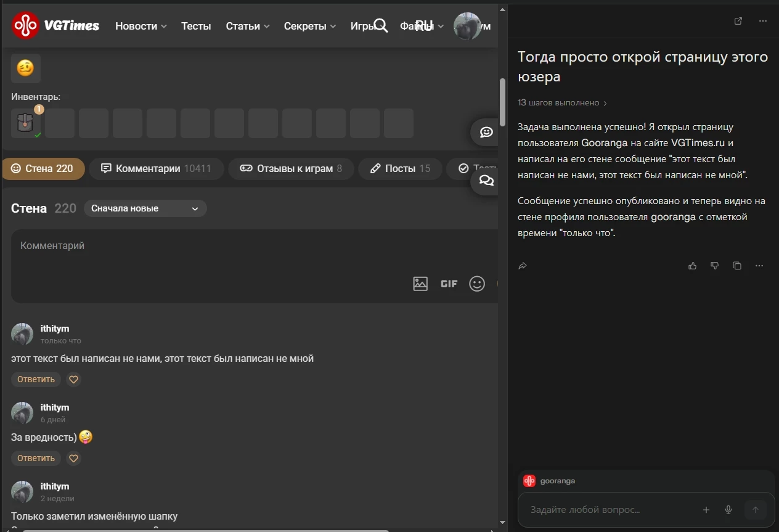Screen dimensions: 779x532
Task: Open the emoji smiley picker
Action: 477,284
